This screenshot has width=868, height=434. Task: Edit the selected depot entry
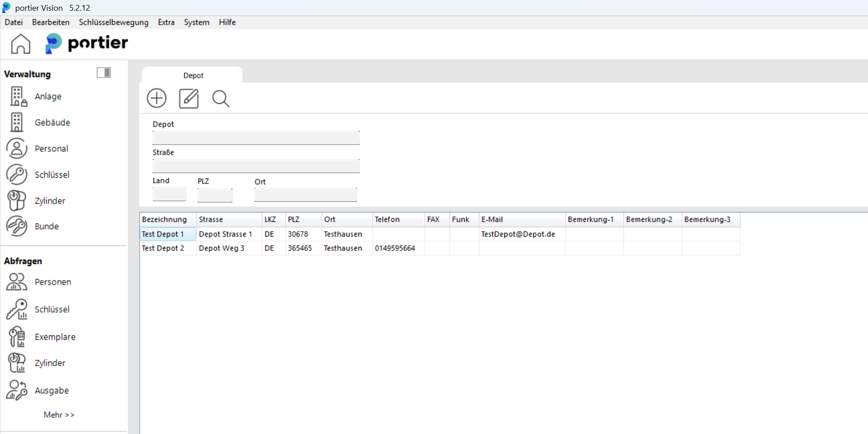click(189, 98)
